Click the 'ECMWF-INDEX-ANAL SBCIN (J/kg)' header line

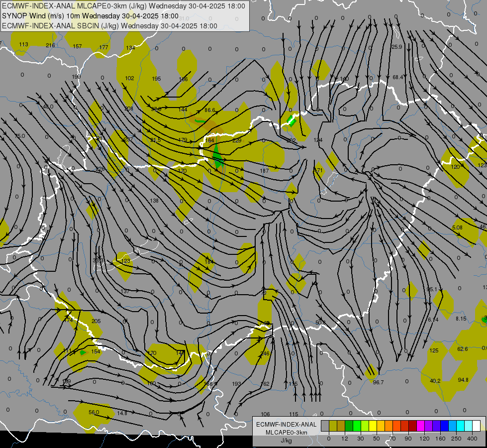click(x=60, y=26)
